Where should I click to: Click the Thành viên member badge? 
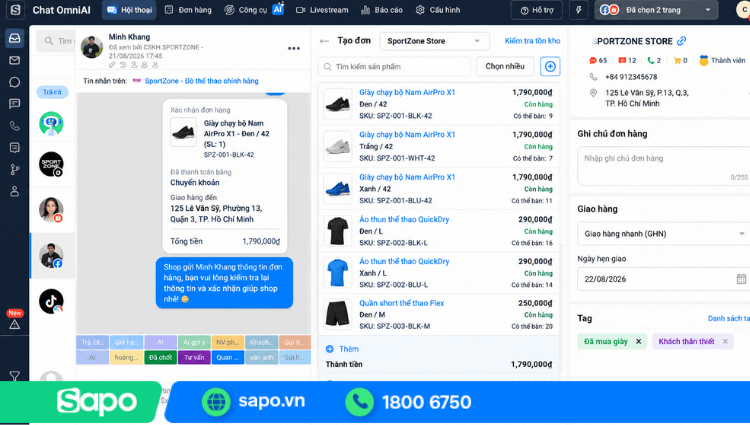[x=722, y=60]
